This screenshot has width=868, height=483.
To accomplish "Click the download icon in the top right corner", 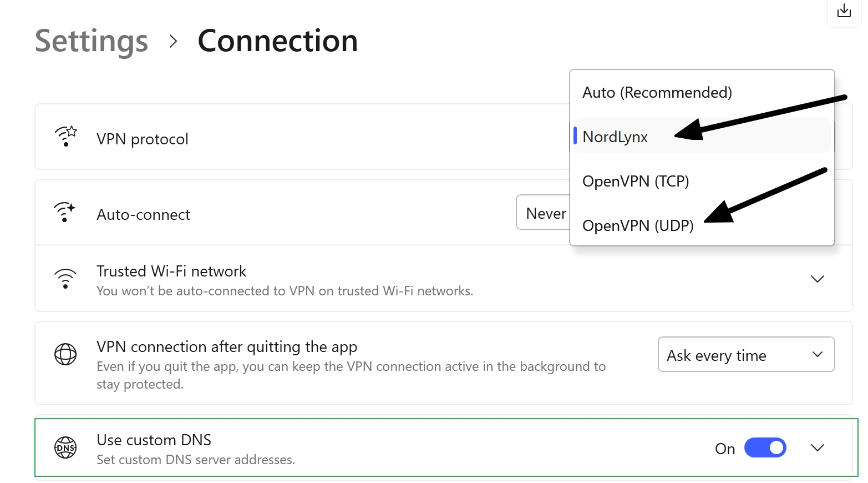I will click(x=844, y=10).
